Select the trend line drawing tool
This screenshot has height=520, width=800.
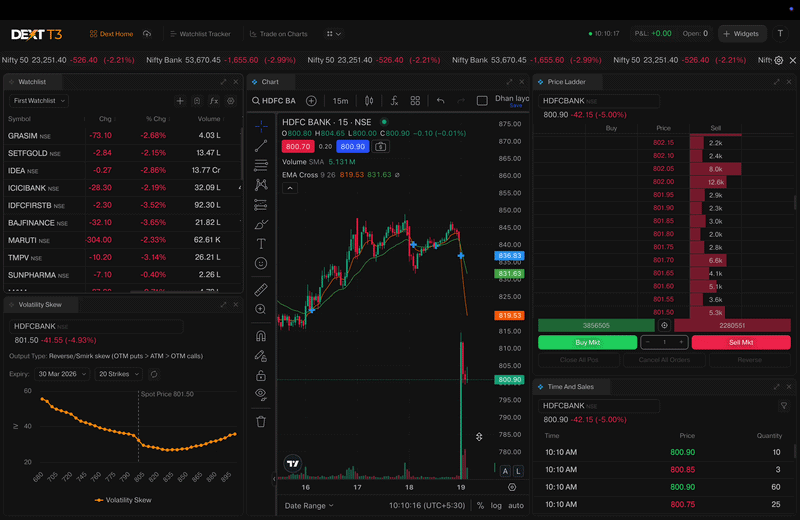[261, 146]
